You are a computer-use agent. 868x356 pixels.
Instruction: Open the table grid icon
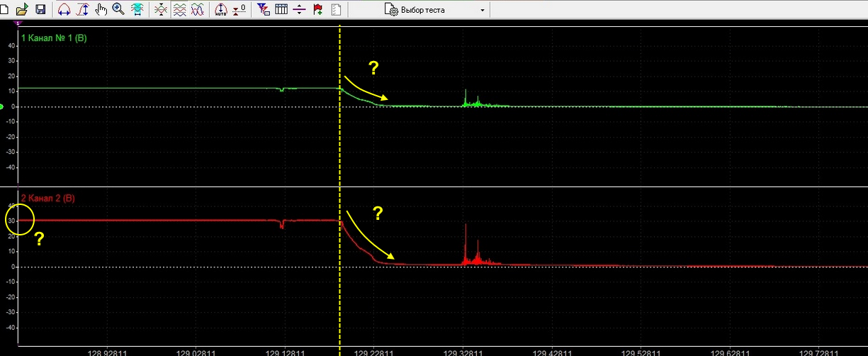coord(281,9)
